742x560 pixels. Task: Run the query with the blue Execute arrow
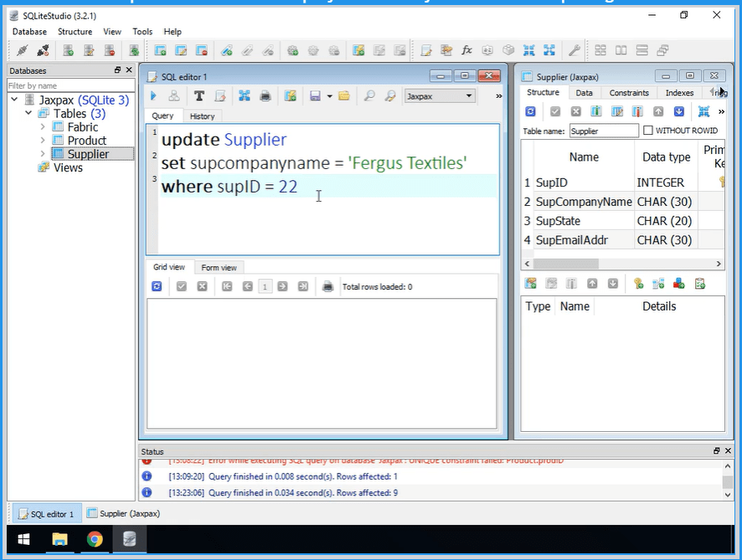(x=153, y=96)
